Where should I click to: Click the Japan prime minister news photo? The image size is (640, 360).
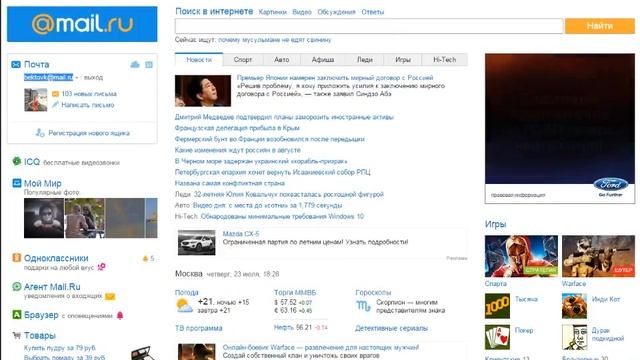point(203,91)
